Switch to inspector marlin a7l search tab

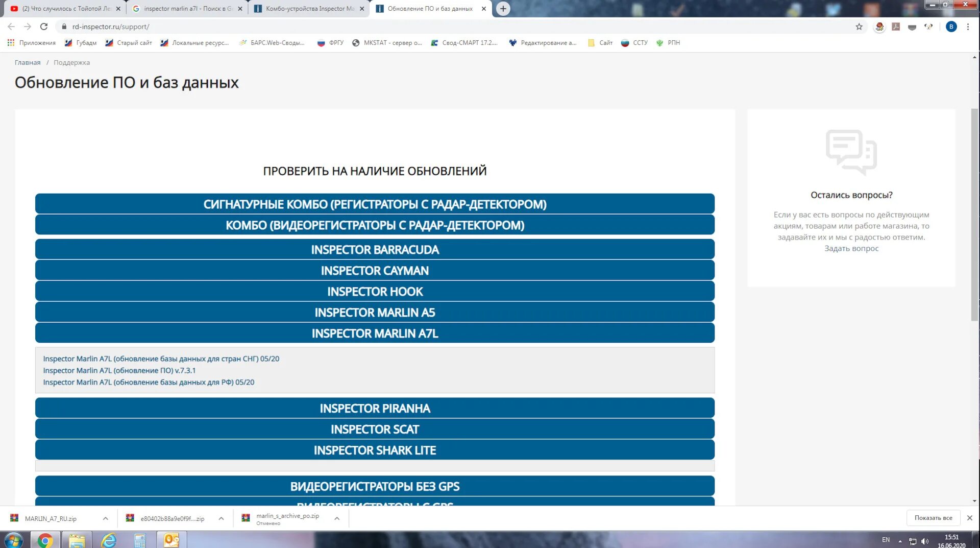tap(186, 9)
